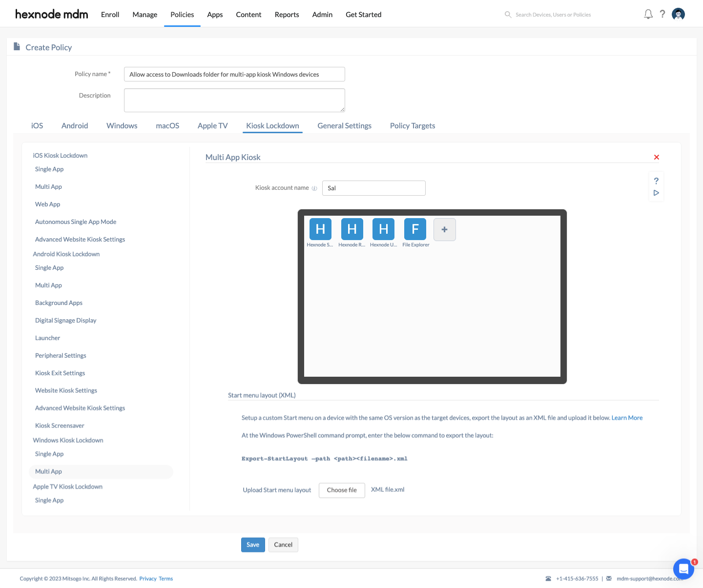Click the Policy name field
This screenshot has height=588, width=703.
point(234,74)
